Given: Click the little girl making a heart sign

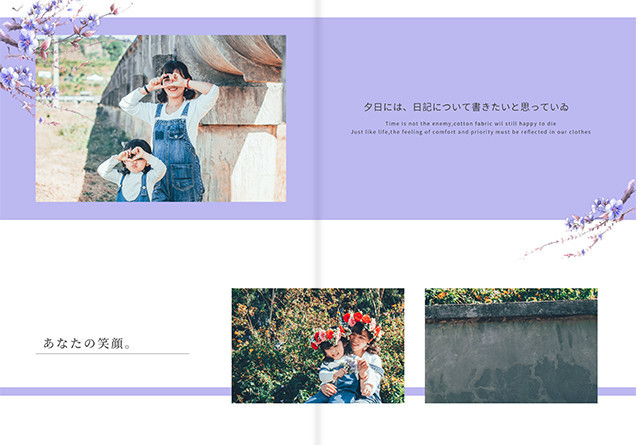Looking at the screenshot, I should click(x=135, y=170).
